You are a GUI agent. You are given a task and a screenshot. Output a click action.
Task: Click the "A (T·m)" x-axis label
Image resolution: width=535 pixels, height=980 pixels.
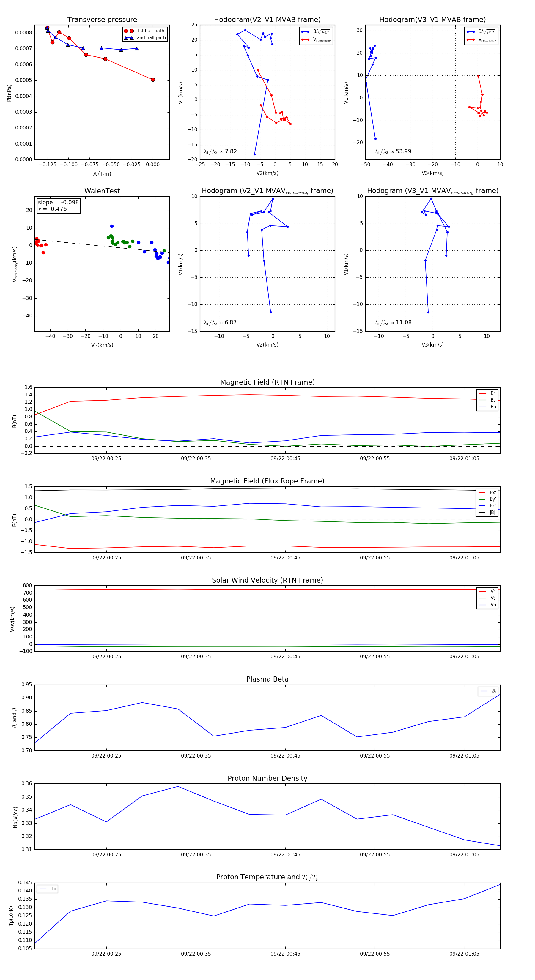102,173
